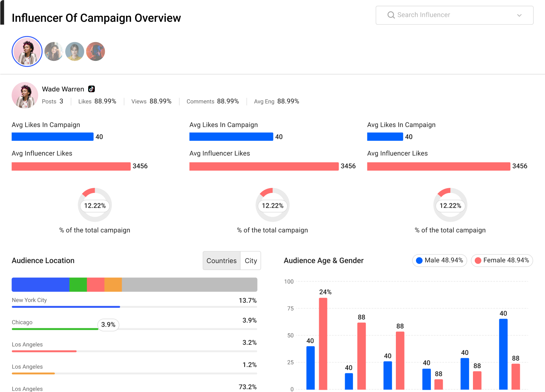Click the Avg Eng 88.99% stat
The height and width of the screenshot is (392, 545).
tap(277, 102)
